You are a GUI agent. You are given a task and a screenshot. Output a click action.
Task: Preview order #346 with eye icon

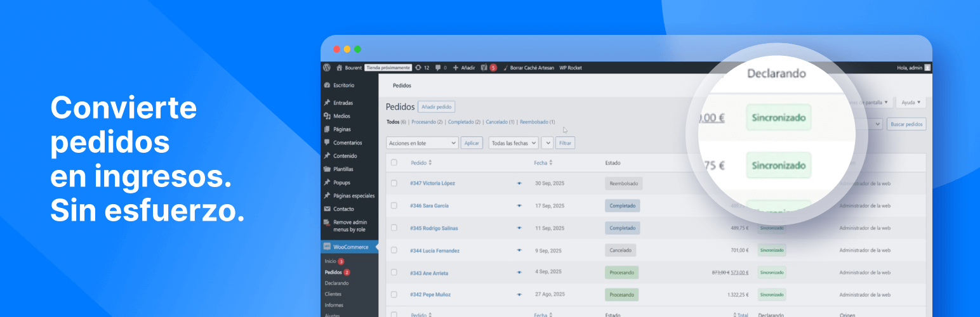click(x=519, y=206)
